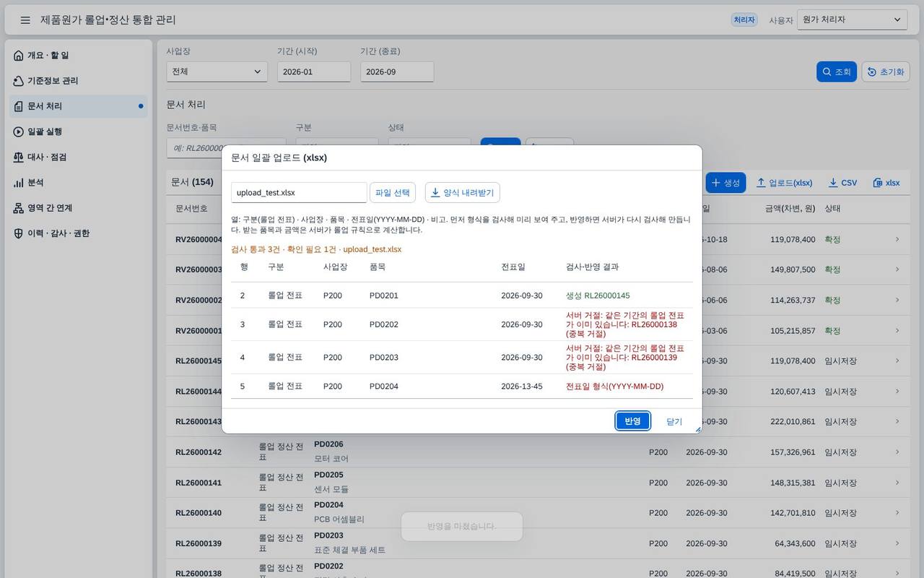The image size is (924, 578).
Task: Click the play icon beside 일괄 실행
Action: click(19, 131)
